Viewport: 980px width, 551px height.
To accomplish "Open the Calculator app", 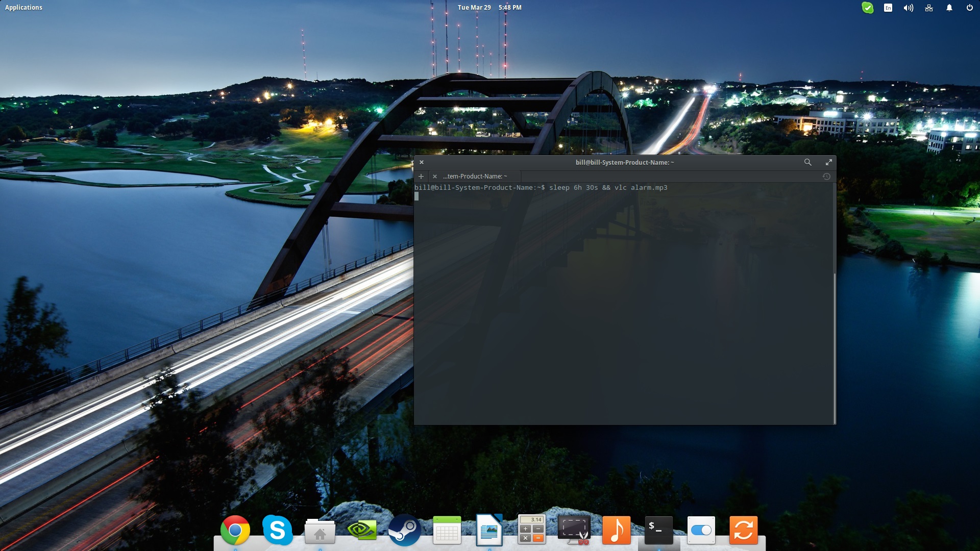I will (531, 531).
